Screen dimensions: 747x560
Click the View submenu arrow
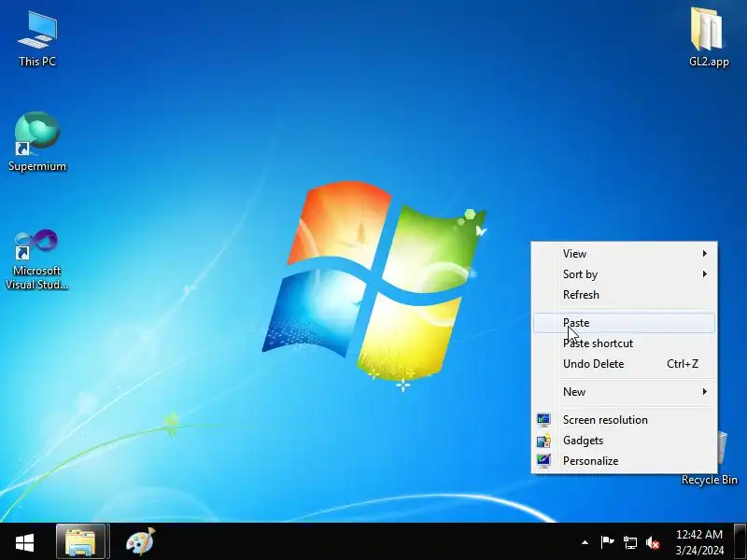704,253
